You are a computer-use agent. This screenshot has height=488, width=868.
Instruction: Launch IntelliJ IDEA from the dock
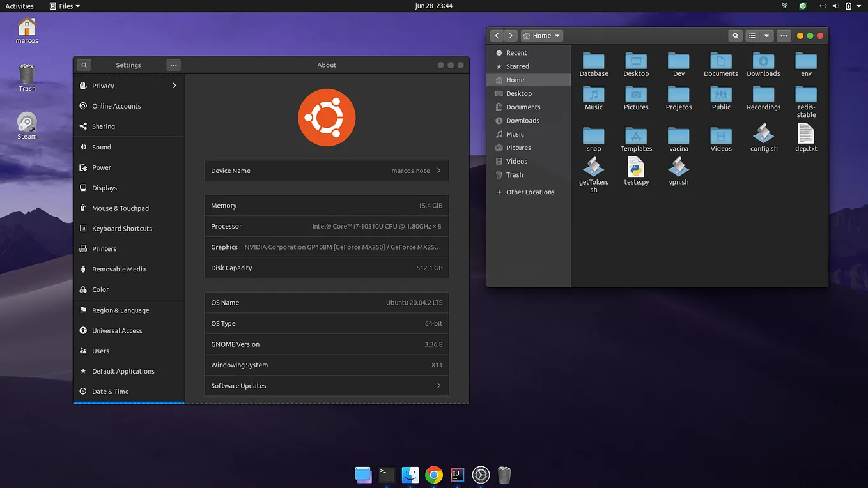click(x=456, y=475)
